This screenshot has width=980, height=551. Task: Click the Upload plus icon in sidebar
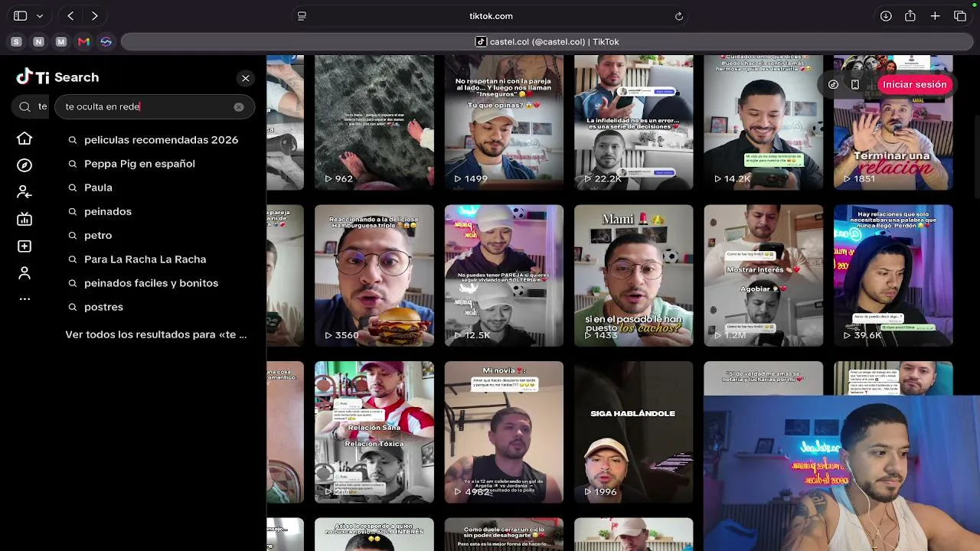(24, 246)
